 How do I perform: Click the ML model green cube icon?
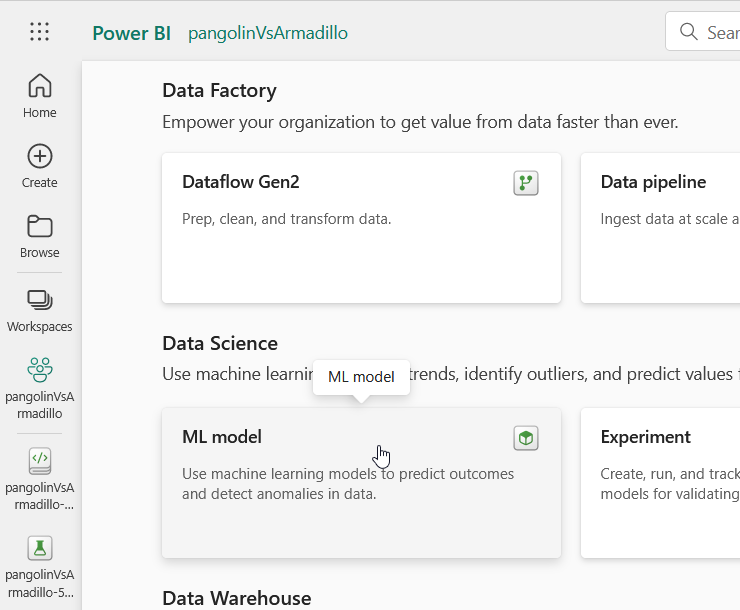pos(526,438)
